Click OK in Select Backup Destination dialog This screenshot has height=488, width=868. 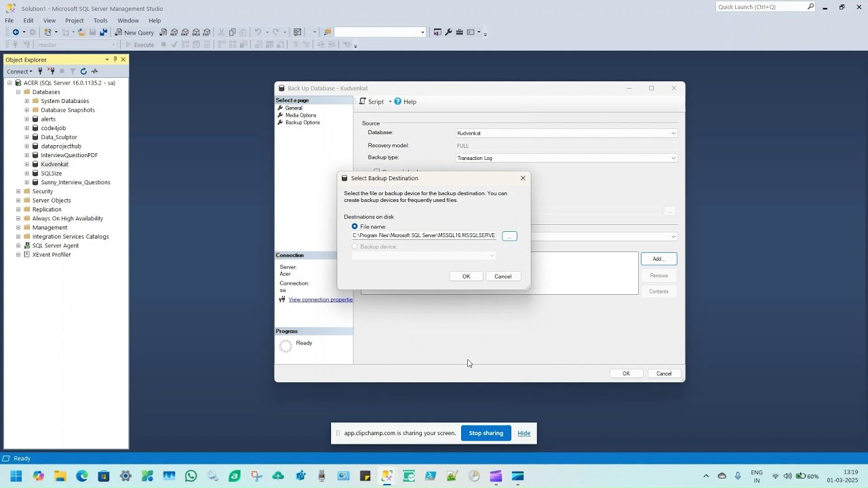click(467, 277)
